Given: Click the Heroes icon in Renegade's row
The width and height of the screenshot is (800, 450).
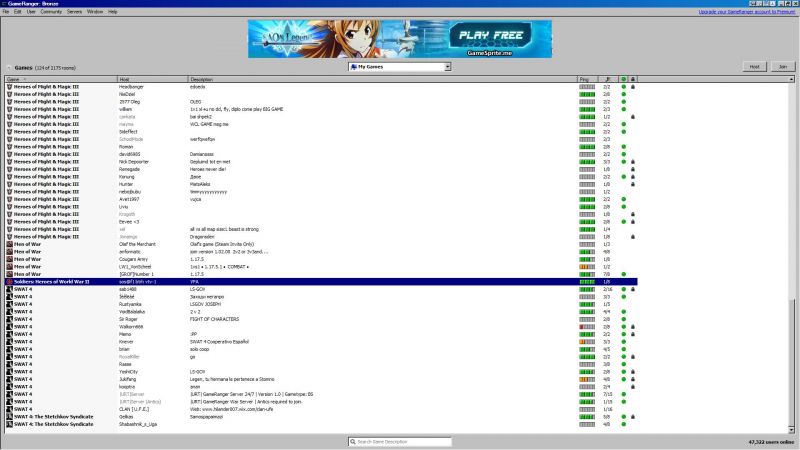Looking at the screenshot, I should point(9,169).
